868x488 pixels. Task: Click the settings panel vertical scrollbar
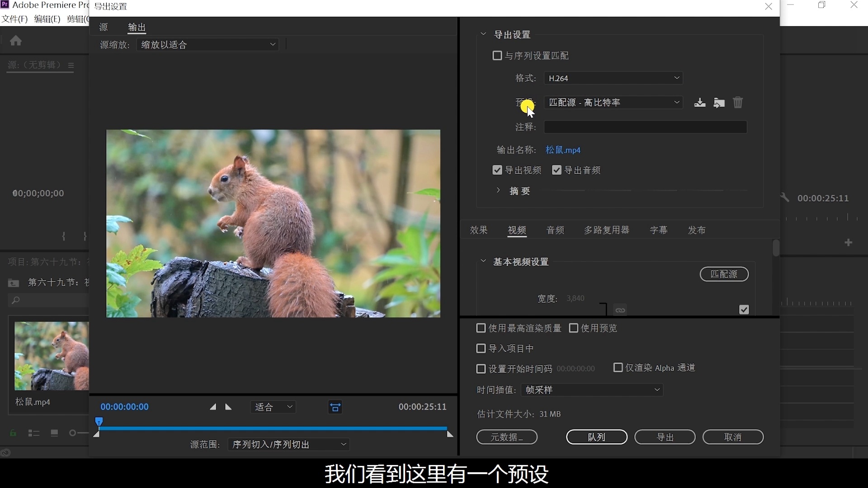(x=776, y=248)
